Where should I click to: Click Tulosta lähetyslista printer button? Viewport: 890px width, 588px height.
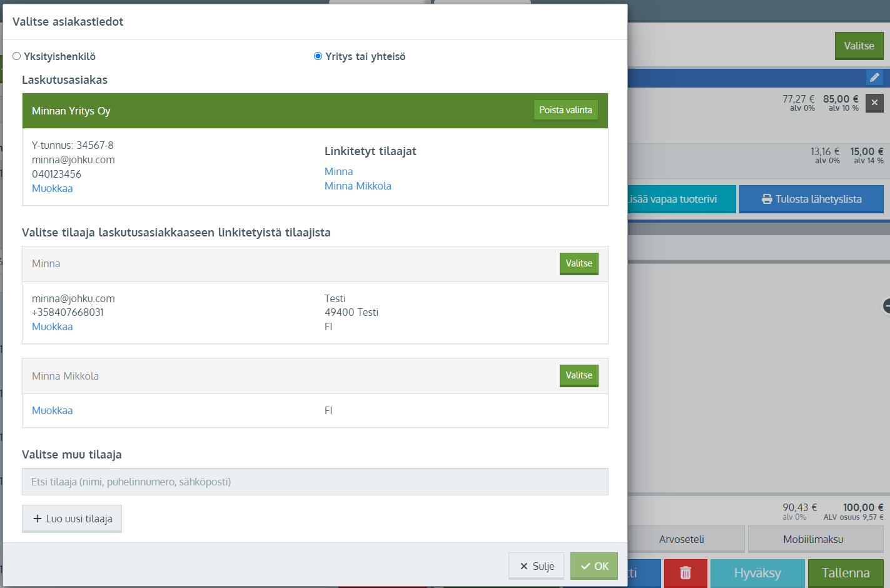(x=811, y=199)
